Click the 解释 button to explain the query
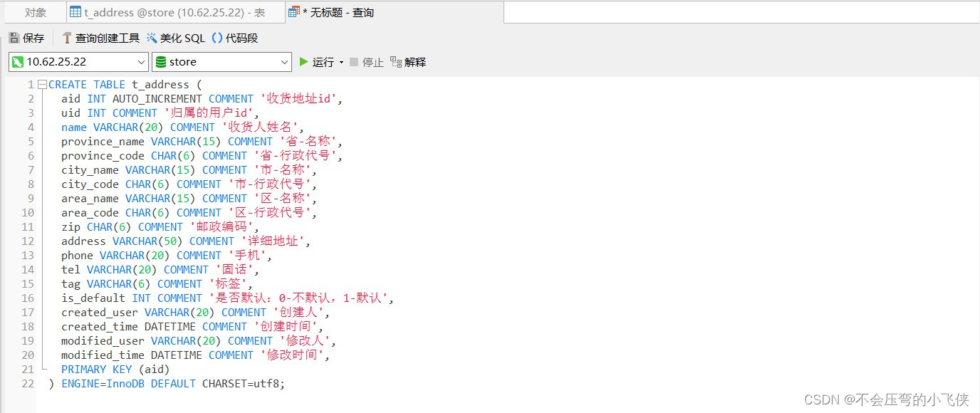This screenshot has height=413, width=980. tap(415, 61)
